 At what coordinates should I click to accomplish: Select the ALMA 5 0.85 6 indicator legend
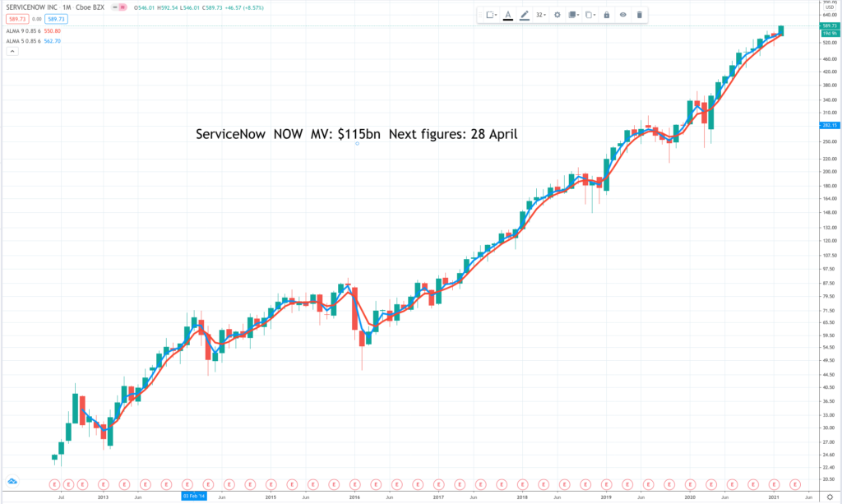(24, 41)
